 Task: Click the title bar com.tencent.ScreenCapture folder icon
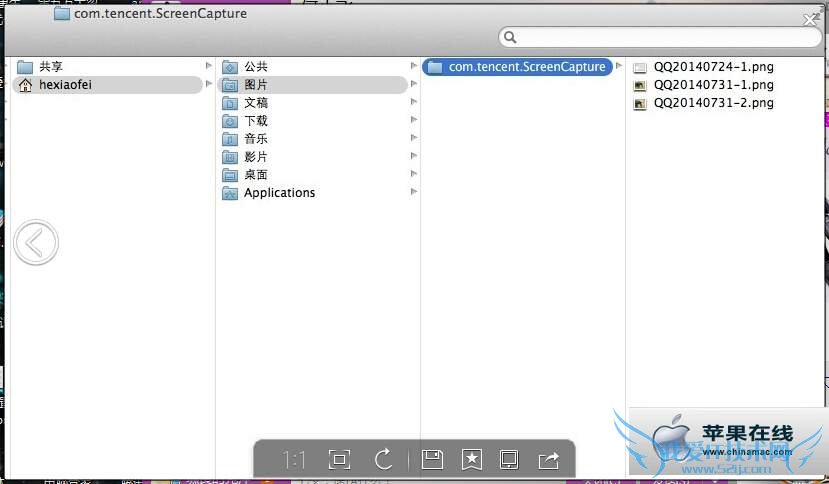(62, 13)
